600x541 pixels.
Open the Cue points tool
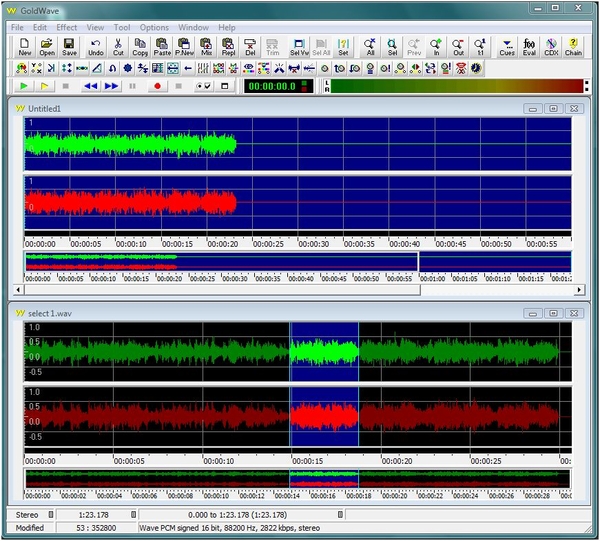tap(507, 46)
